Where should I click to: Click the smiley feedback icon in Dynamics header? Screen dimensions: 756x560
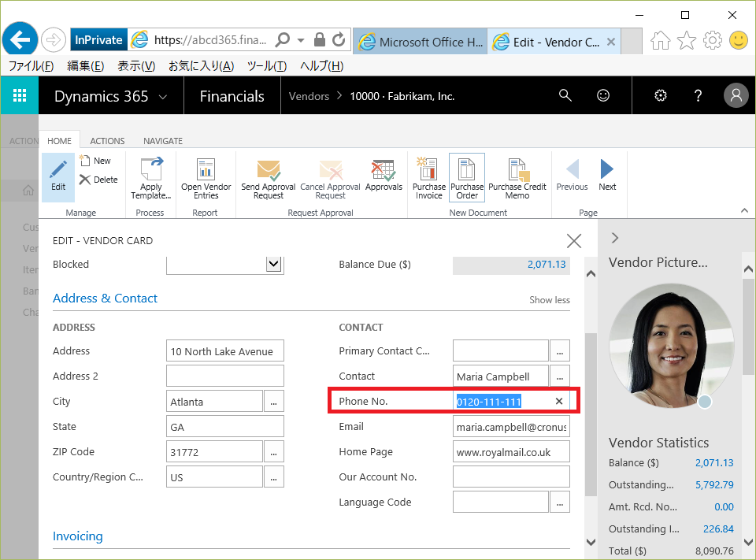(603, 95)
